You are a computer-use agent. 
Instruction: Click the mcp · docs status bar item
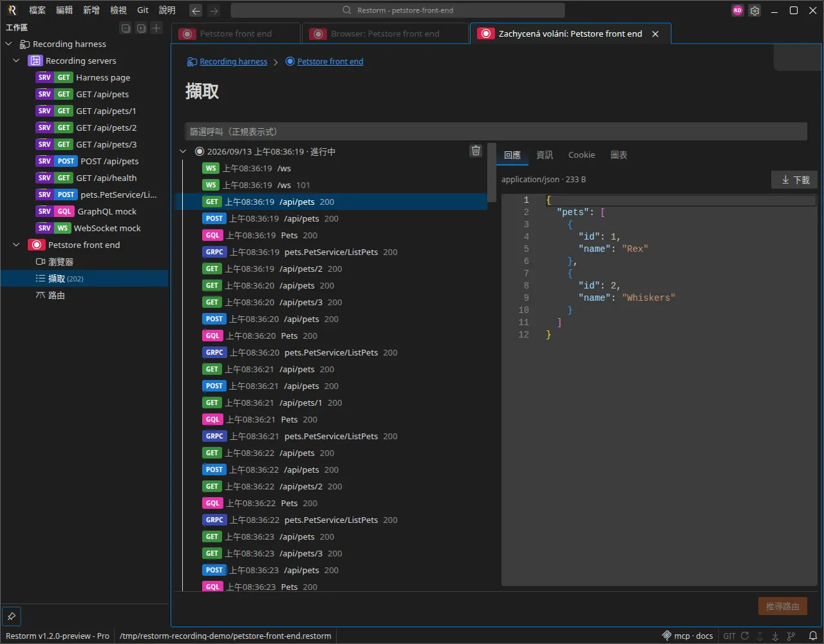point(688,636)
